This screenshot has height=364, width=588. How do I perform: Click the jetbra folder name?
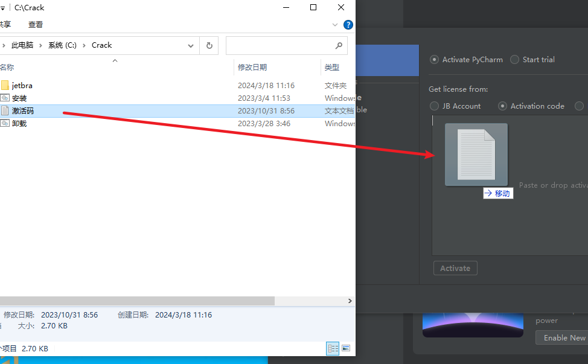[x=22, y=86]
